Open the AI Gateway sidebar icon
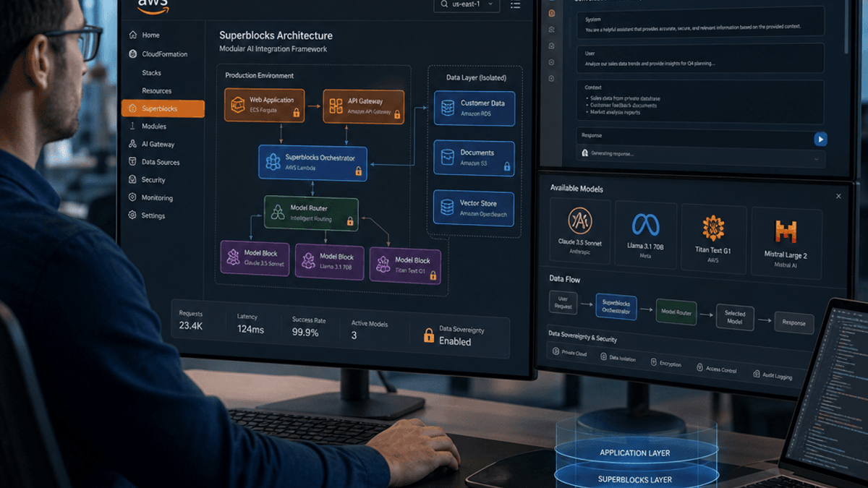 tap(133, 144)
